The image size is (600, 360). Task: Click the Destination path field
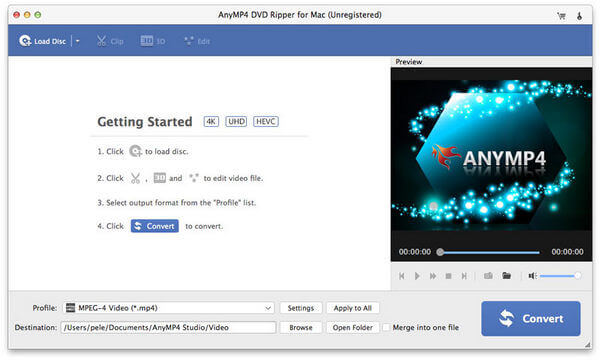pyautogui.click(x=168, y=327)
